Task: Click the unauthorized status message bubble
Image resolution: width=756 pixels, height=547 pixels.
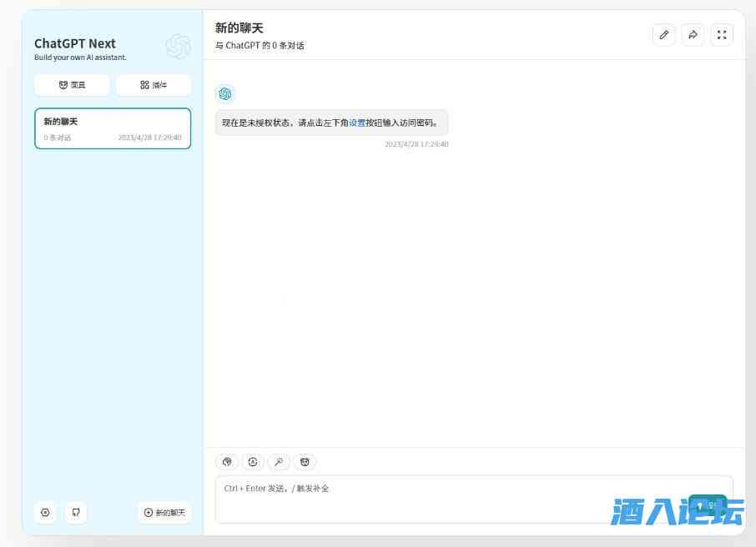Action: 331,123
